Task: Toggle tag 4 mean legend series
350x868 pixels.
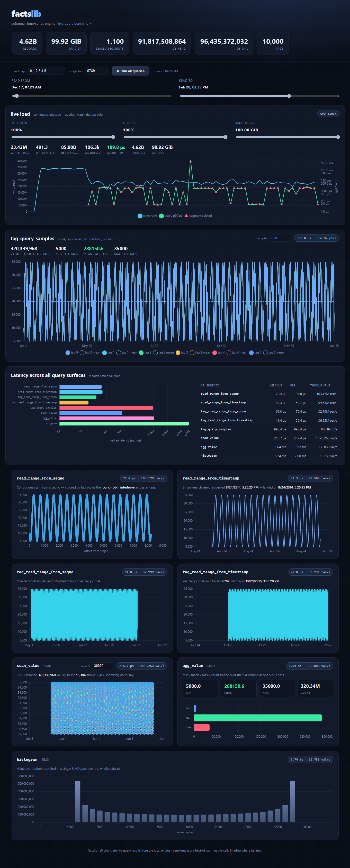Action: pyautogui.click(x=237, y=353)
